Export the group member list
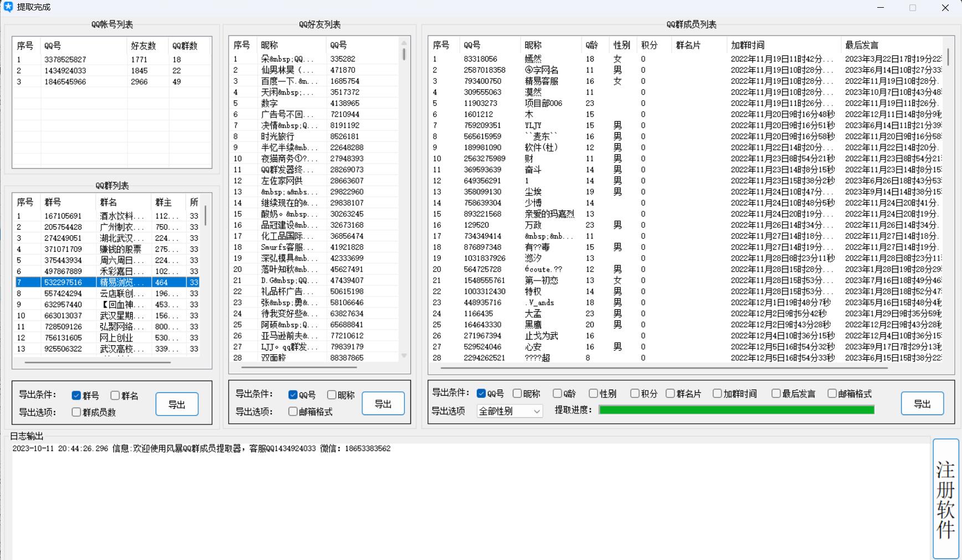Viewport: 962px width, 560px height. pos(922,404)
